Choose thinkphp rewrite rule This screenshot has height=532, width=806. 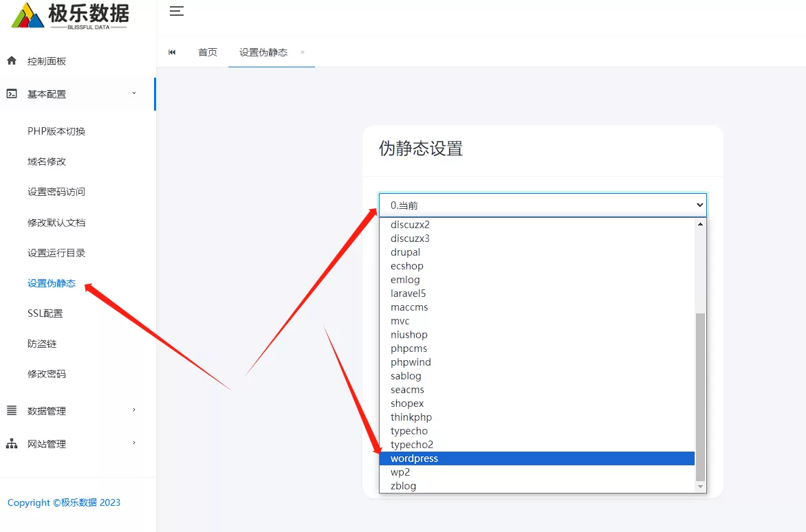537,417
